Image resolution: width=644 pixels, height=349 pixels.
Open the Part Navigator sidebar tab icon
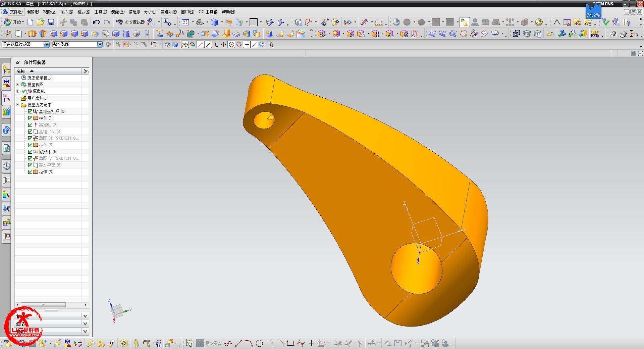point(6,98)
